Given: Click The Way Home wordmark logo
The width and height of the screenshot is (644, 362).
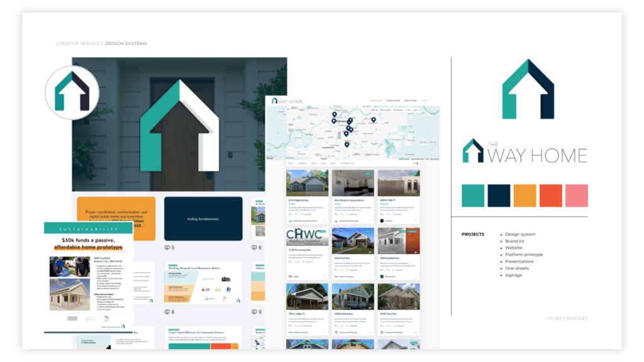Looking at the screenshot, I should point(525,151).
